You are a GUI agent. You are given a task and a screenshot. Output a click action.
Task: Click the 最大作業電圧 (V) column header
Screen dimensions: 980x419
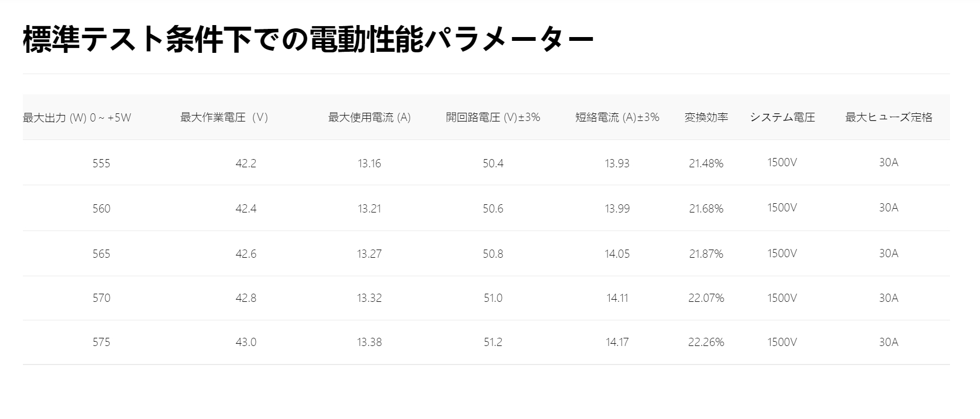(x=224, y=117)
